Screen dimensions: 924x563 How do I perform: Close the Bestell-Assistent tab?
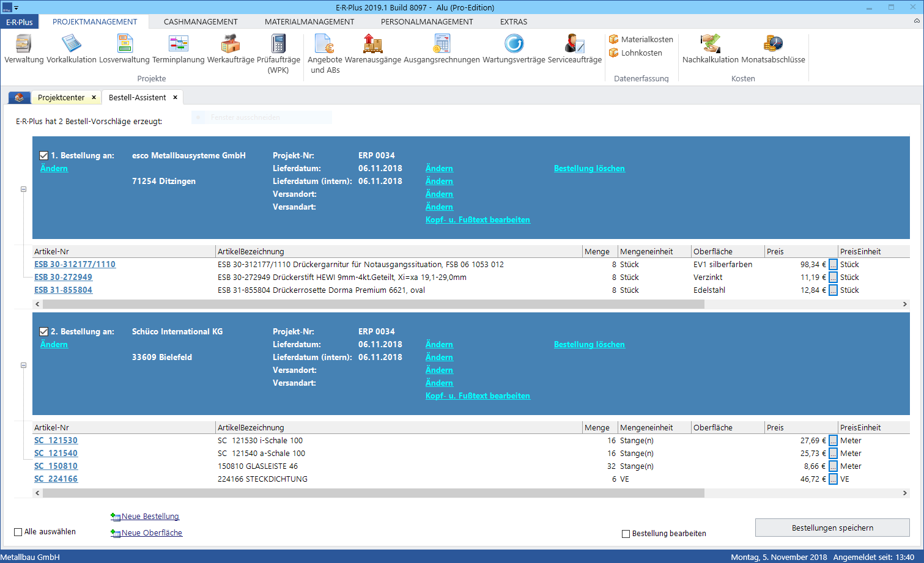pos(175,97)
